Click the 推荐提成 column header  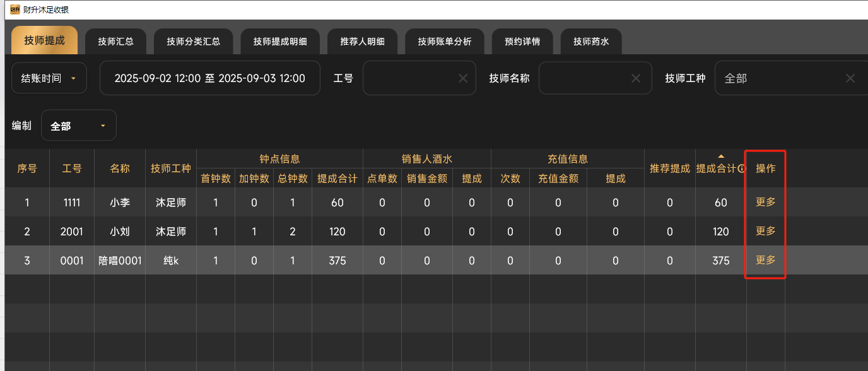click(670, 168)
